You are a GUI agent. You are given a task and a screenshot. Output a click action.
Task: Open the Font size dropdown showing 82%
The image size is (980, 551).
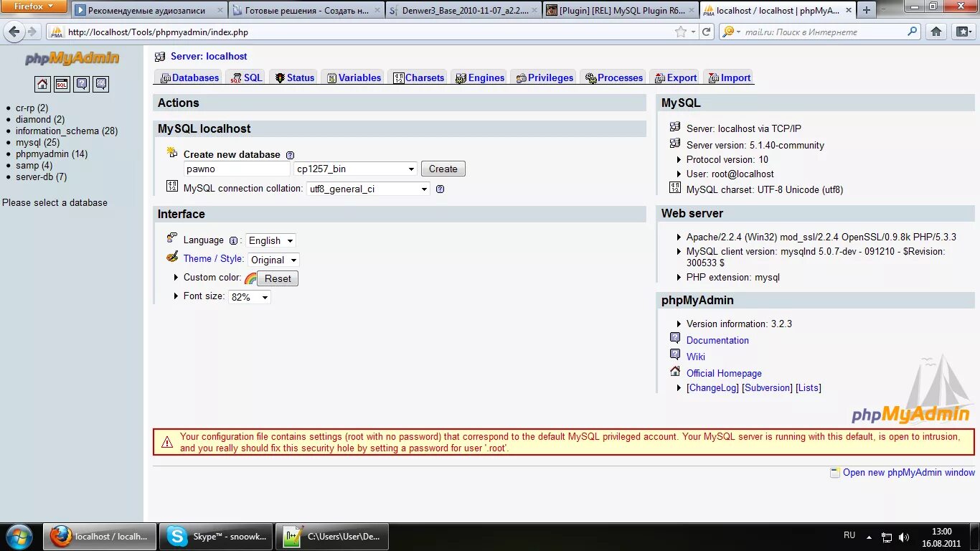coord(250,297)
